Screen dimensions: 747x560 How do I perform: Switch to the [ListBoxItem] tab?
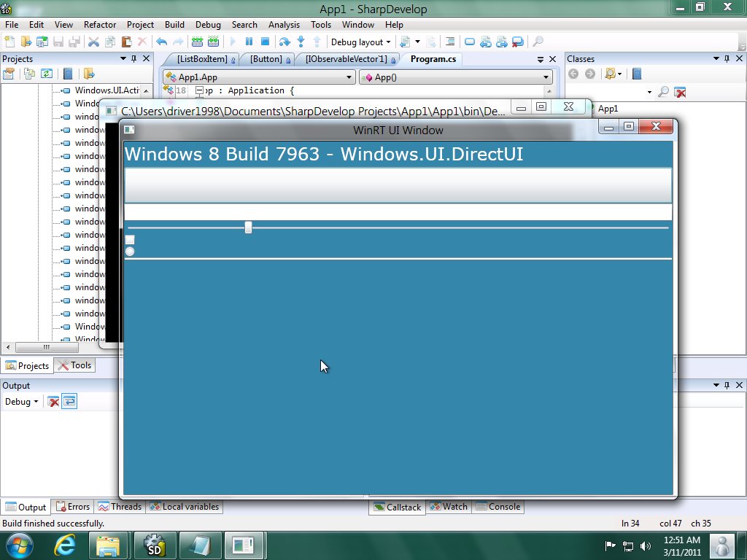pos(203,59)
